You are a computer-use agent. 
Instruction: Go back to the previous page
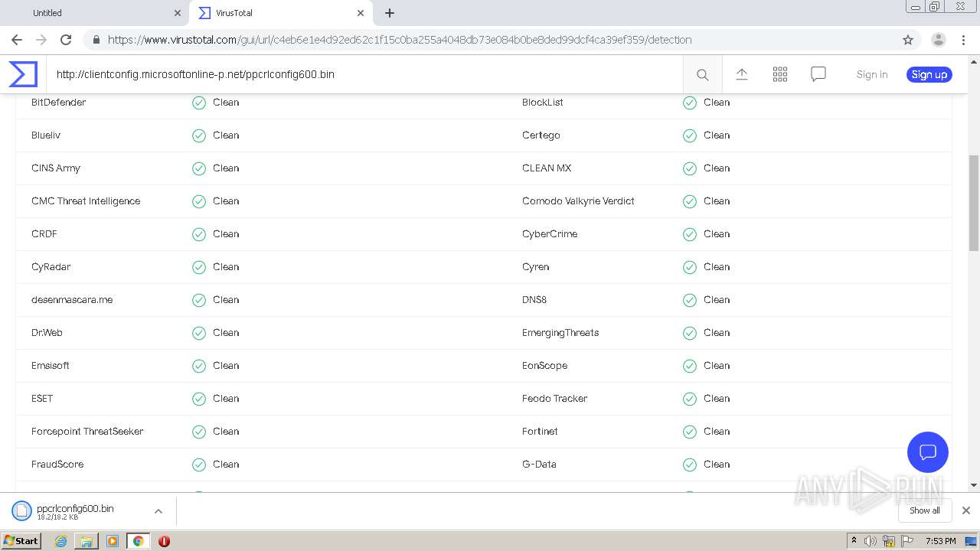17,40
